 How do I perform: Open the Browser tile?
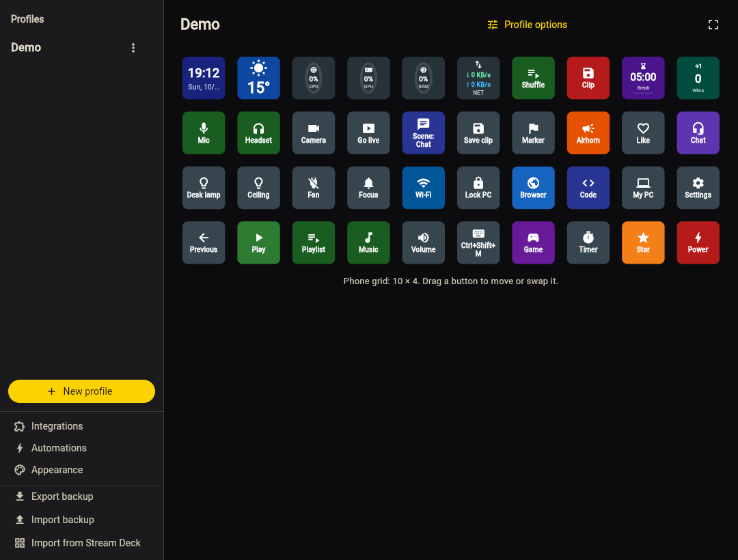[x=533, y=188]
